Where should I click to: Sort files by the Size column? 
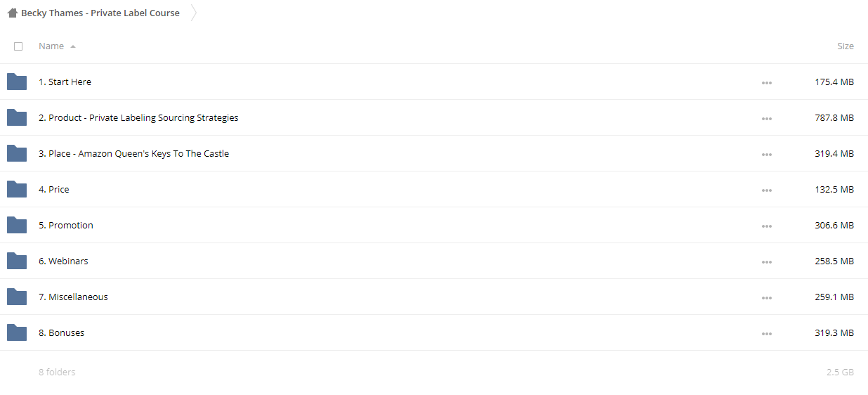(x=846, y=46)
